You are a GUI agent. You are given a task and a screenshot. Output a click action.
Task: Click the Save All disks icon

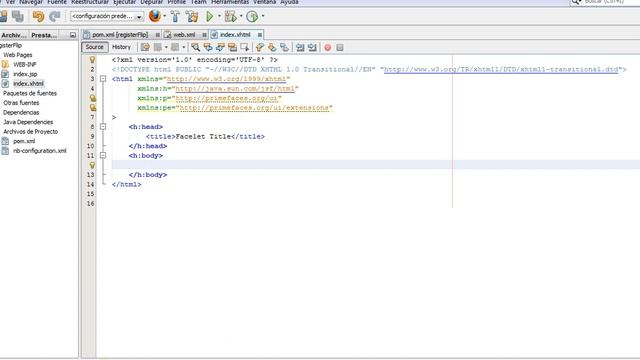coord(18,16)
